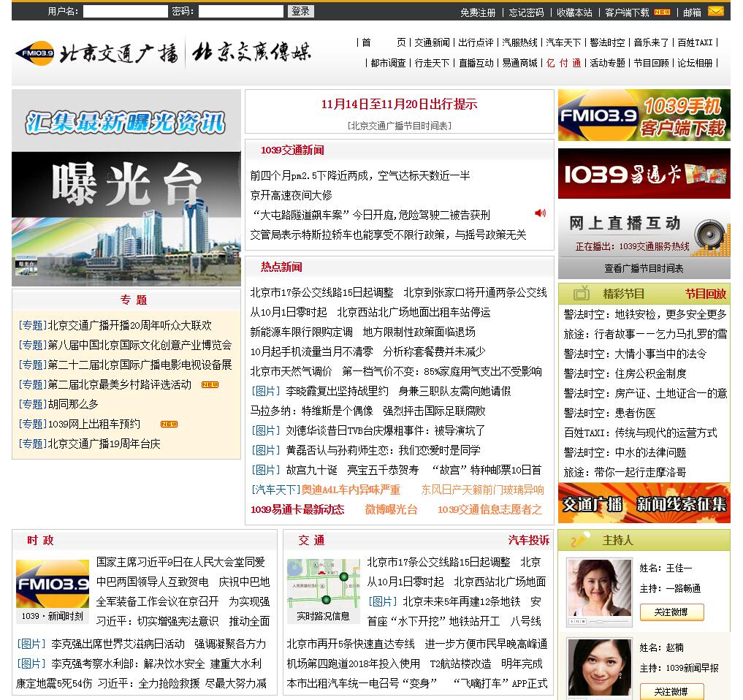Viewport: 743px width, 700px height.
Task: Click the pencil icon beside 主持人 header
Action: [x=579, y=540]
